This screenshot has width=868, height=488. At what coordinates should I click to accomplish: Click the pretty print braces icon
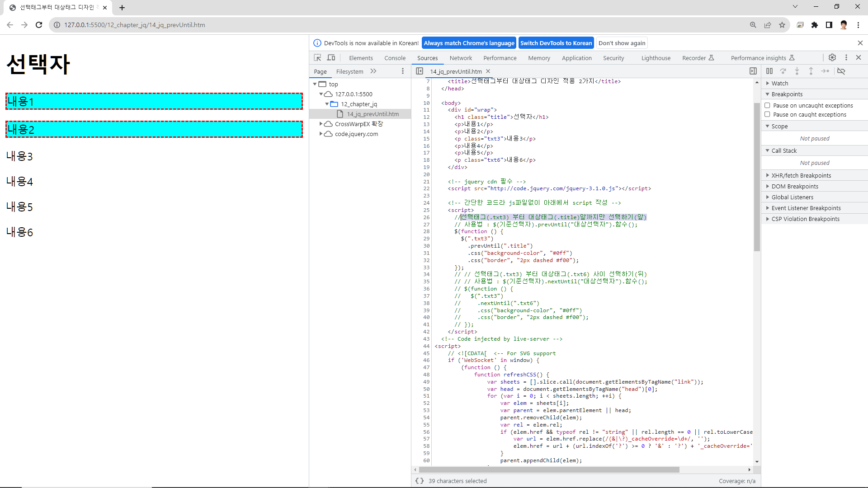tap(420, 481)
